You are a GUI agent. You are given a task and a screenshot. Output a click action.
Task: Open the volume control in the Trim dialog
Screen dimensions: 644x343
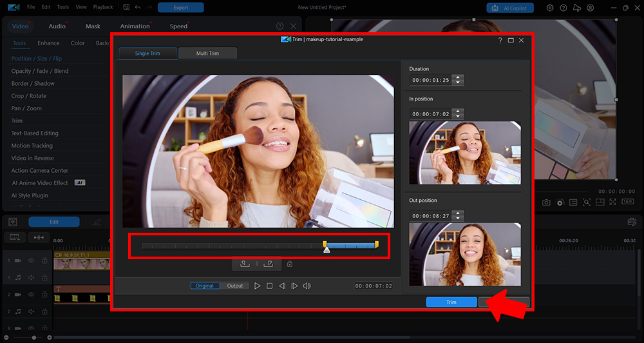[307, 286]
